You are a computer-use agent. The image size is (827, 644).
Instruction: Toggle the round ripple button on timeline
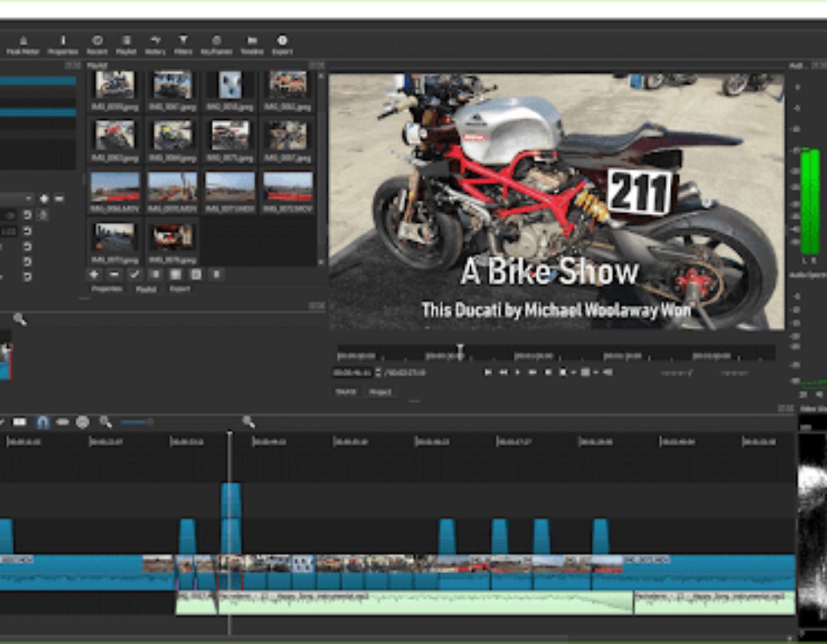point(83,422)
